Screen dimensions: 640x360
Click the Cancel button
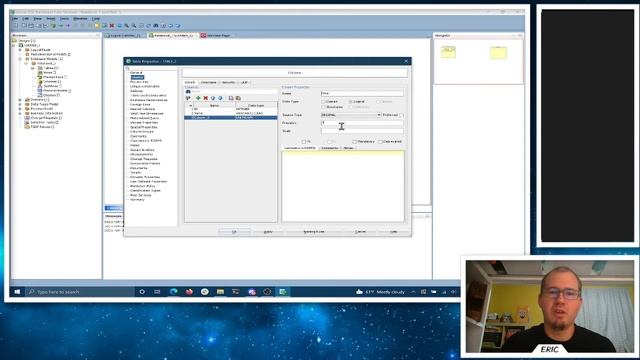(360, 232)
